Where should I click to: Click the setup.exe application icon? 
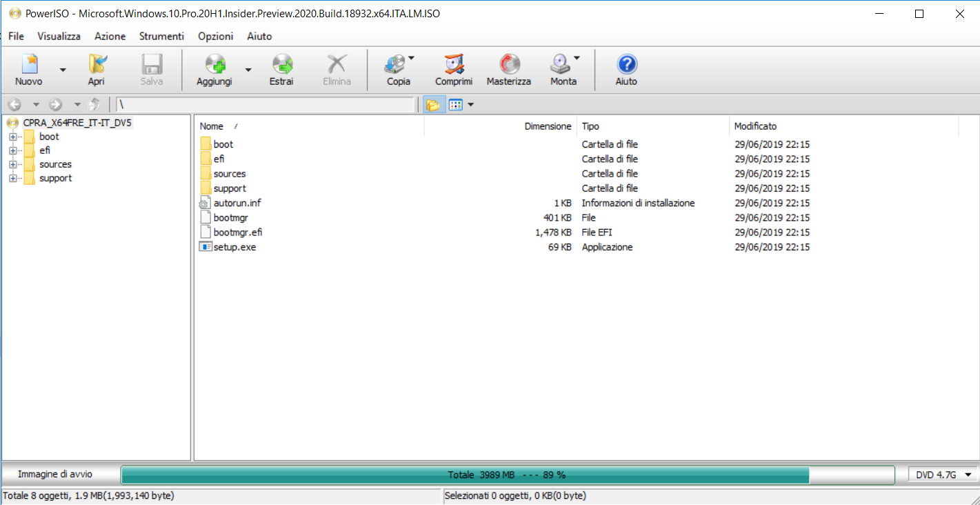(x=206, y=247)
